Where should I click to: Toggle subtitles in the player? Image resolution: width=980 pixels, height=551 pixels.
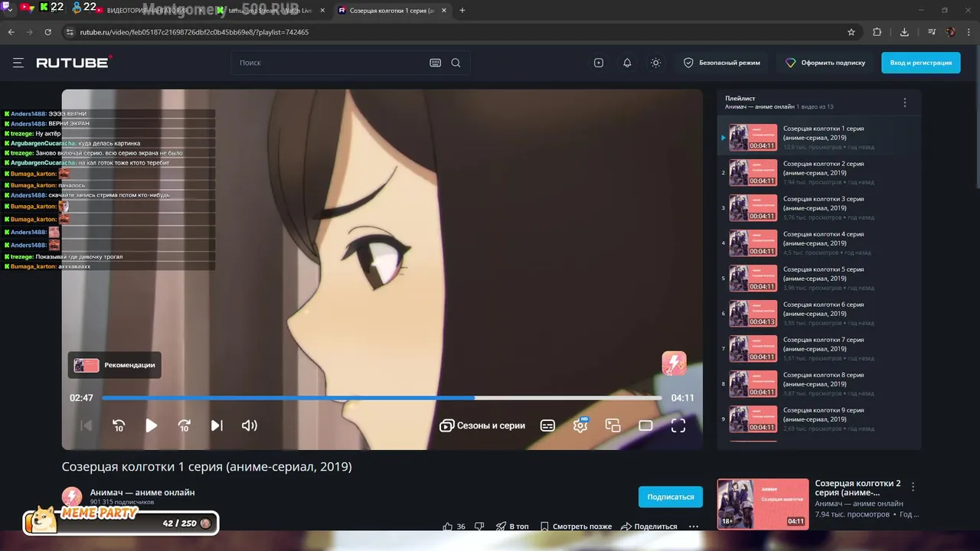point(547,425)
